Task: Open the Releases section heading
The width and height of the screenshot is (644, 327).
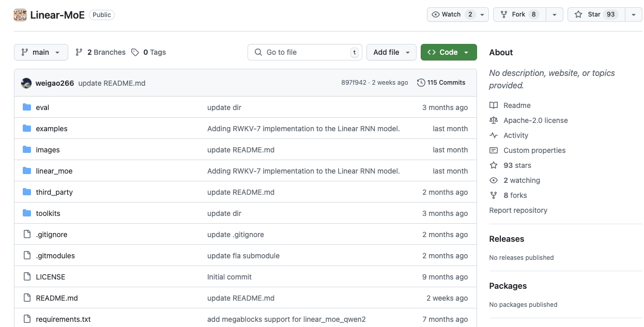Action: [x=507, y=239]
